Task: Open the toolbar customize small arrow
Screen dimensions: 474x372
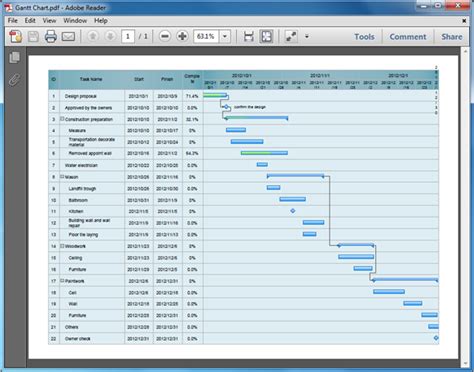Action: point(307,36)
